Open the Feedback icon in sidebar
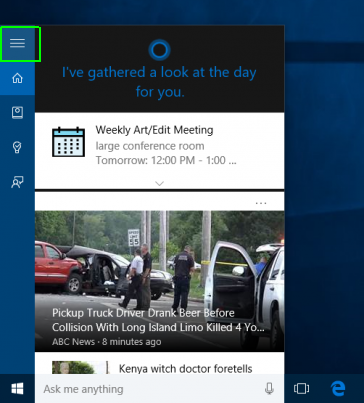 tap(17, 182)
